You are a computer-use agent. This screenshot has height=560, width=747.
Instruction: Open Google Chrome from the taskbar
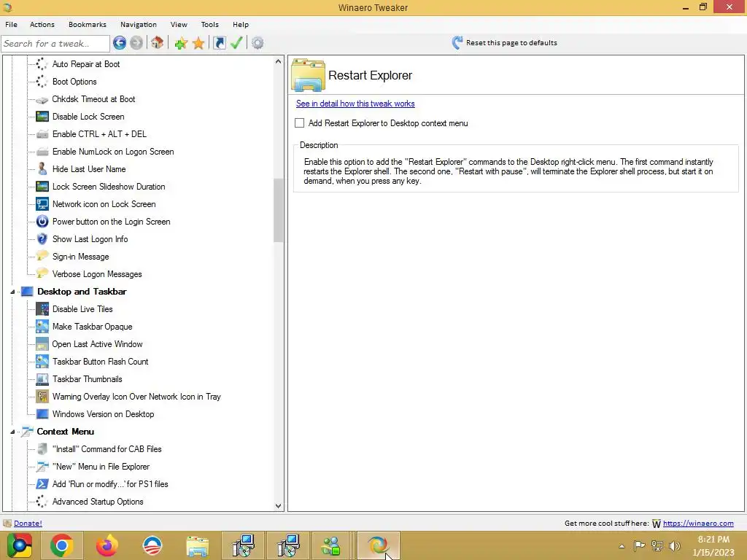[61, 545]
